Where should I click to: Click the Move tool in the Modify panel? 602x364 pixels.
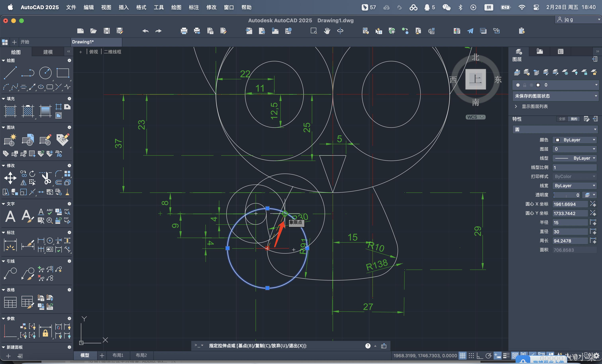point(10,178)
